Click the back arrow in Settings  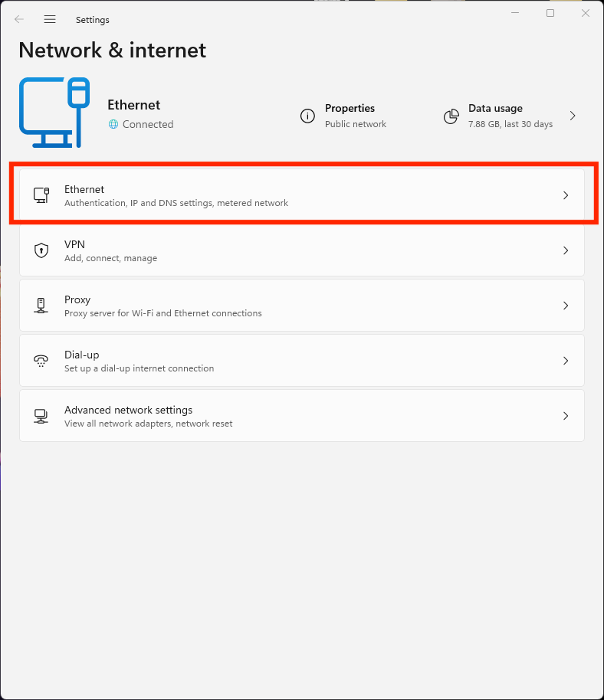[x=19, y=19]
